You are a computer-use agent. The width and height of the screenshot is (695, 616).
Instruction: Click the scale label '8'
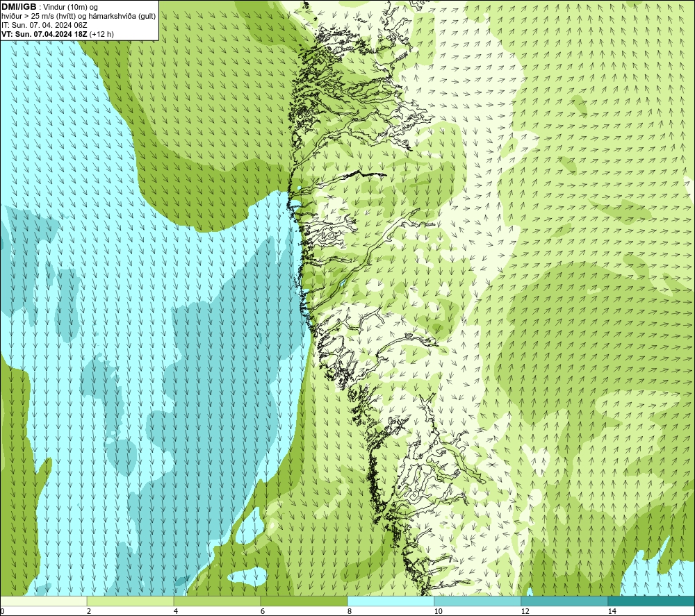(350, 611)
